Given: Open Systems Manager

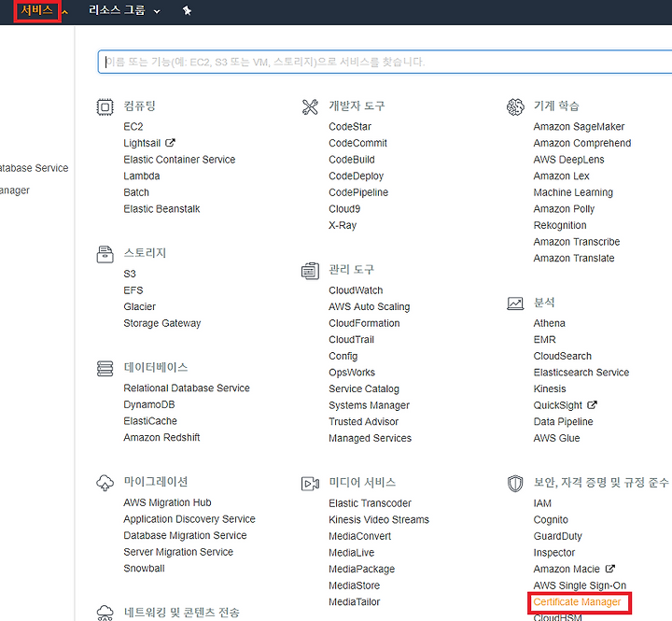Looking at the screenshot, I should (x=369, y=405).
